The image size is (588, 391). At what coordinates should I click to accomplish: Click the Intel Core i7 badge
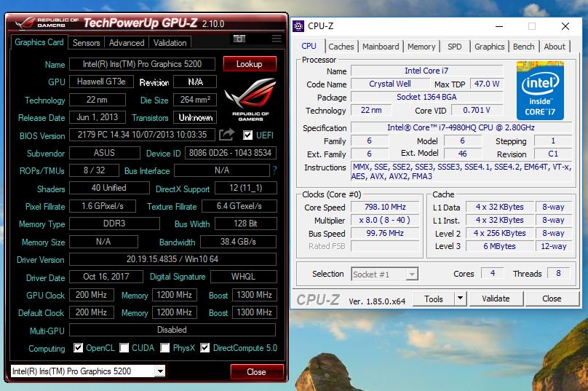(540, 91)
